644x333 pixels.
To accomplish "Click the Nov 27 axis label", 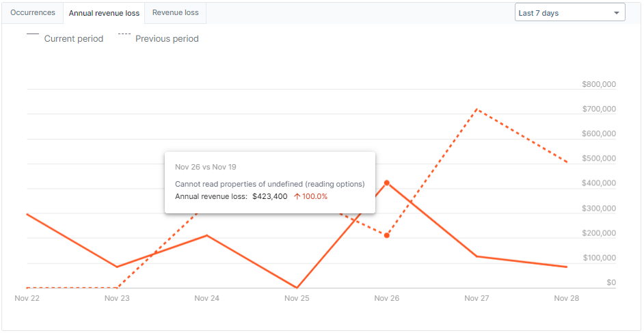I will (x=477, y=298).
